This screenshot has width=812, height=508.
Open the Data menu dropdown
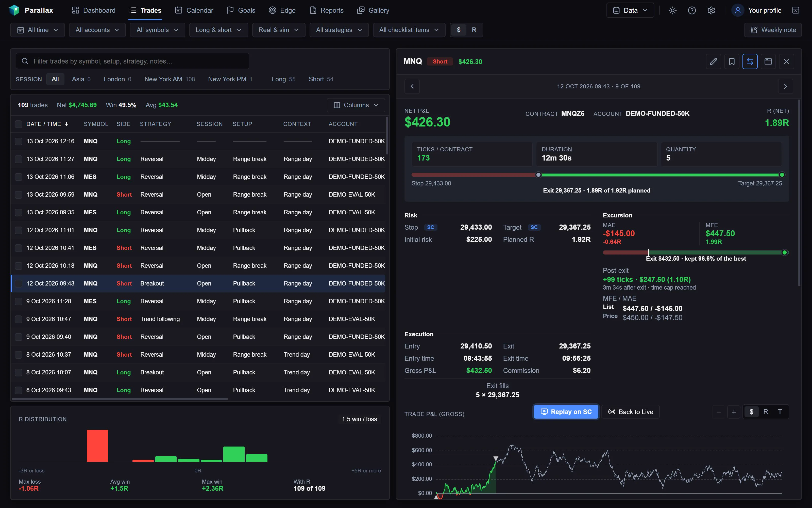click(630, 10)
